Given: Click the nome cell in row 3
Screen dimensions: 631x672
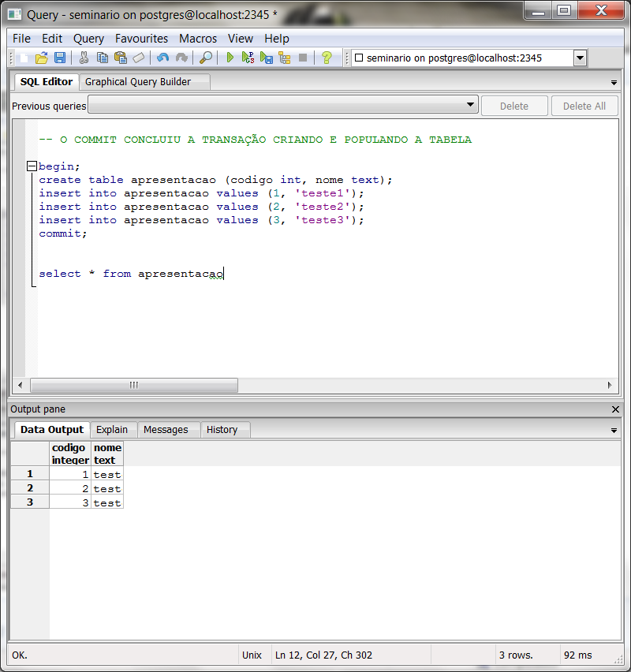Looking at the screenshot, I should click(107, 502).
